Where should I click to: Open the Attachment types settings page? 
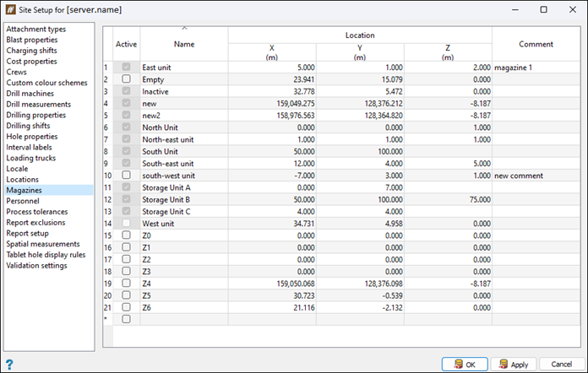pos(35,30)
